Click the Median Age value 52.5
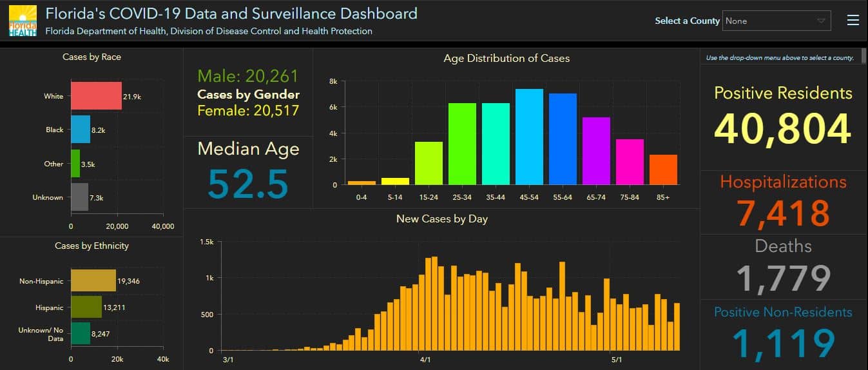This screenshot has height=370, width=868. click(x=248, y=184)
